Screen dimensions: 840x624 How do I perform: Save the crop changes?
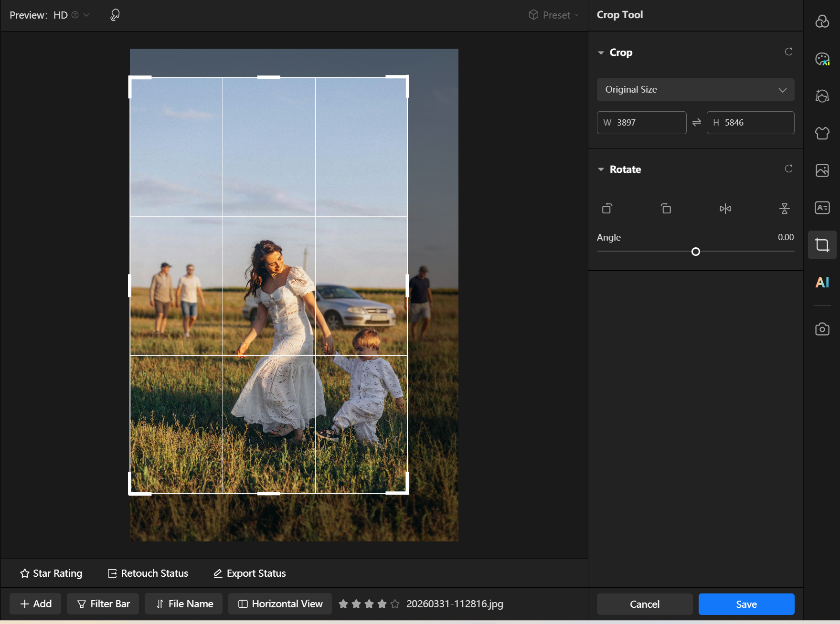[746, 604]
